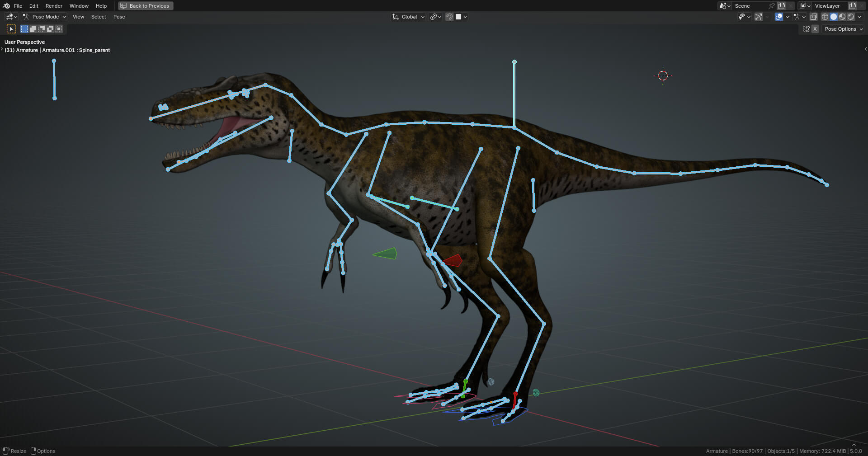Expand the Pose Options dropdown
Viewport: 868px width, 456px height.
pyautogui.click(x=844, y=29)
